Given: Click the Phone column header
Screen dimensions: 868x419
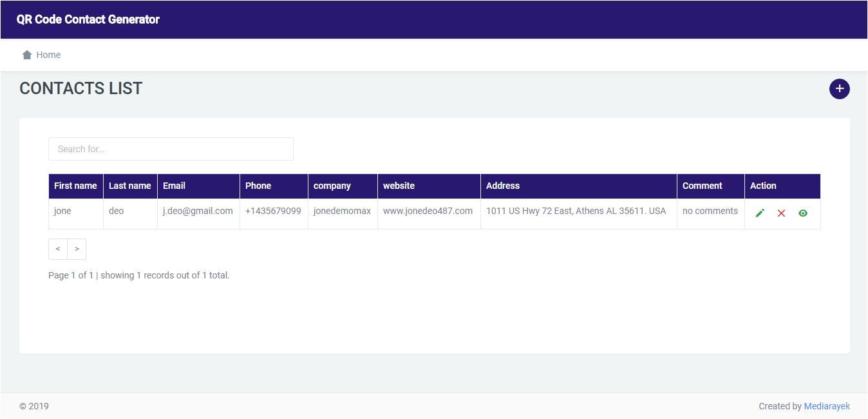Looking at the screenshot, I should [x=274, y=186].
